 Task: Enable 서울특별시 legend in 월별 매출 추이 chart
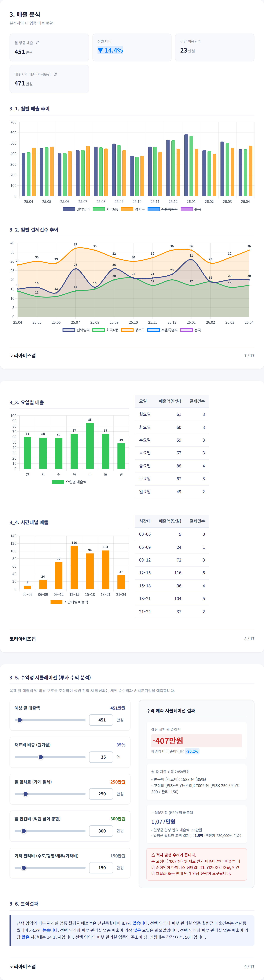click(x=162, y=209)
